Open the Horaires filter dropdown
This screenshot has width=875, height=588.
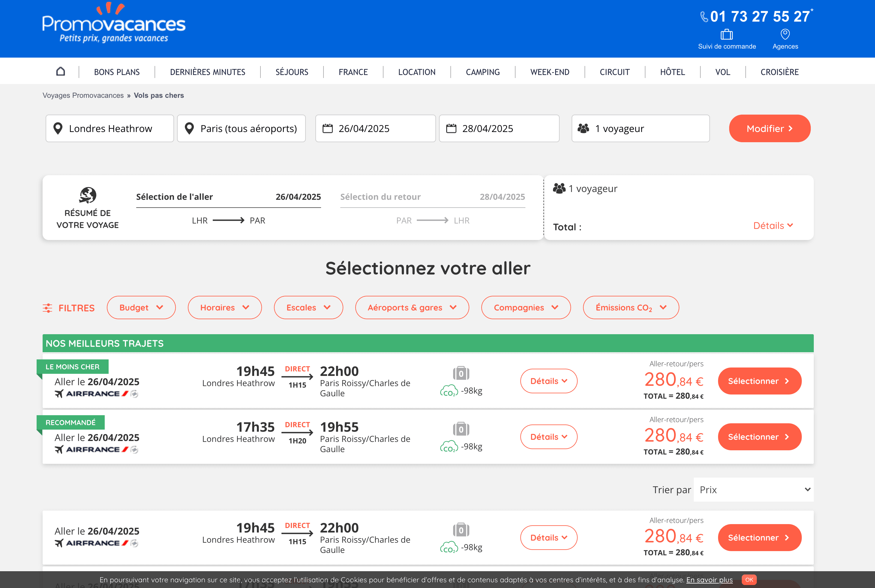225,307
